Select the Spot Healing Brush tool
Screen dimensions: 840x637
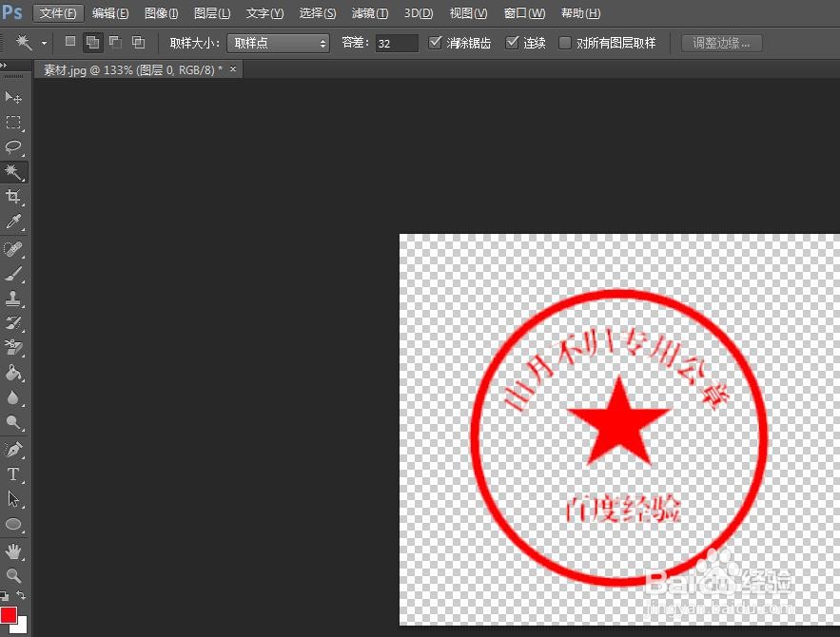click(x=13, y=249)
